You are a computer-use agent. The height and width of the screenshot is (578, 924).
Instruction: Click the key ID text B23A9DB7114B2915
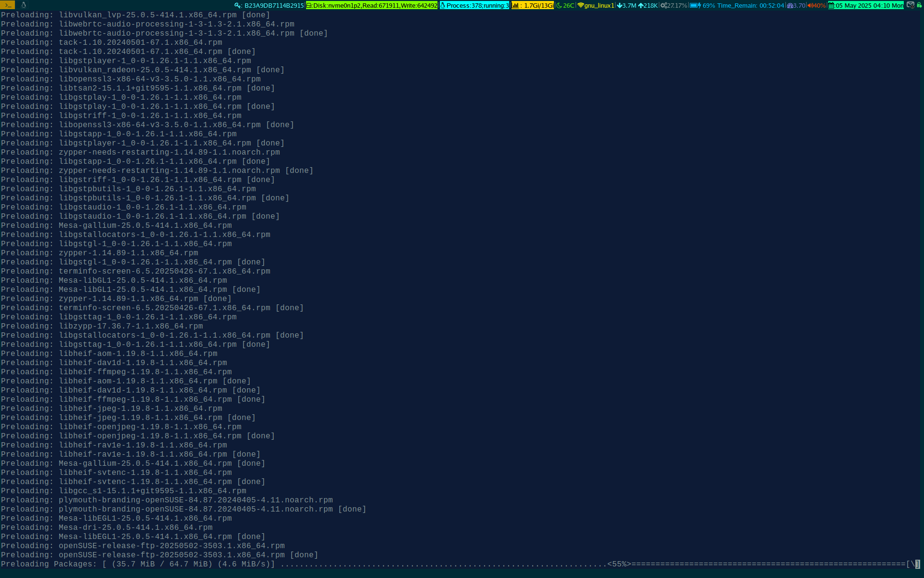coord(274,5)
